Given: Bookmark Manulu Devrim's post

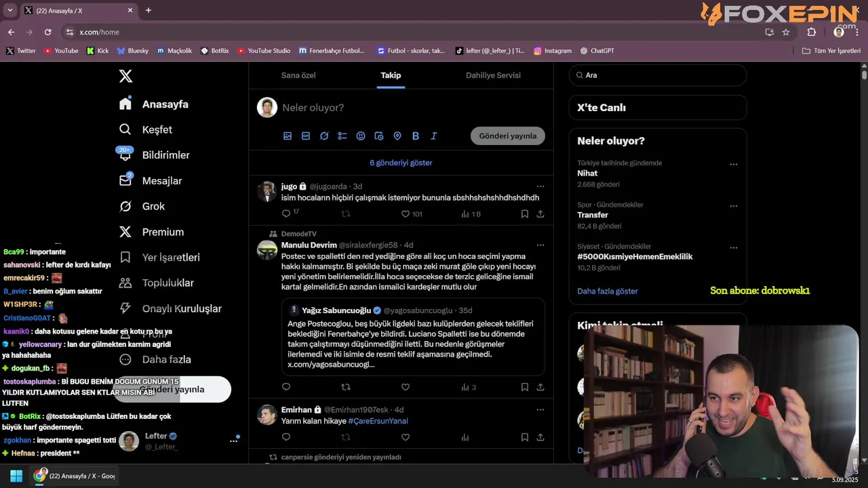Looking at the screenshot, I should coord(525,387).
